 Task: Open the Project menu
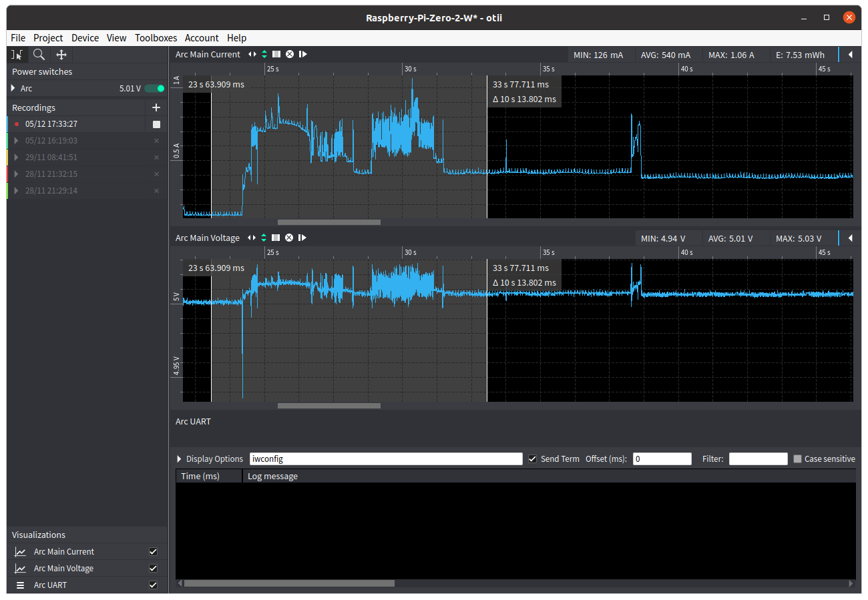(x=48, y=38)
